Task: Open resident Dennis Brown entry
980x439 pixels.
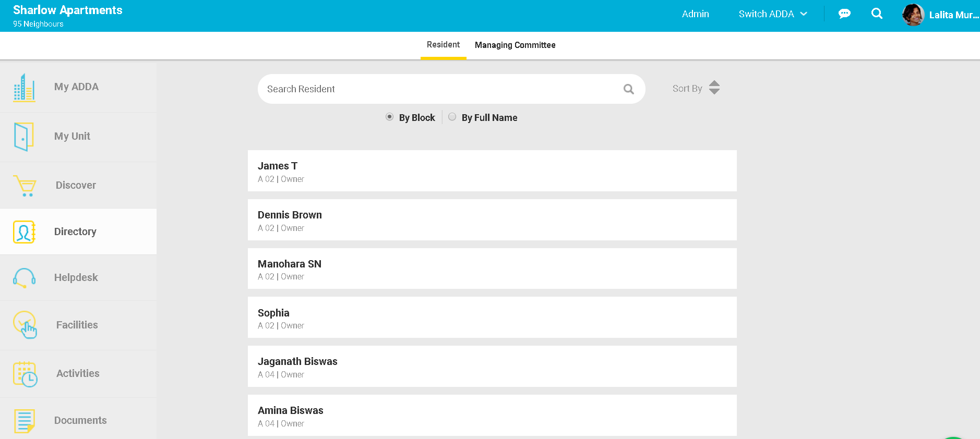Action: tap(492, 220)
